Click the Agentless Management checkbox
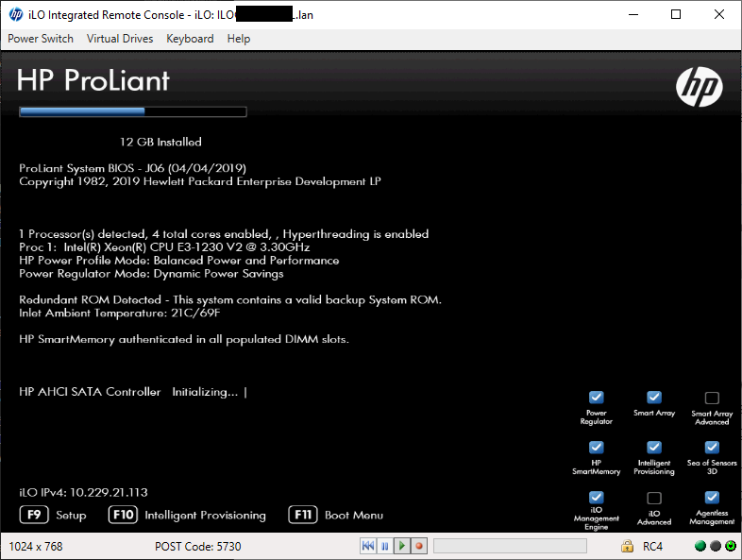742x560 pixels. point(712,497)
